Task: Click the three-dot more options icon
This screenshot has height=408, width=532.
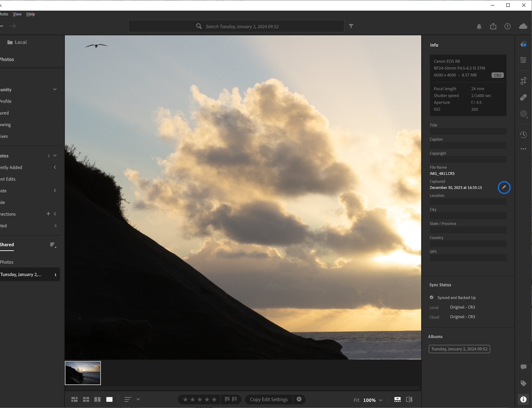Action: coord(523,149)
